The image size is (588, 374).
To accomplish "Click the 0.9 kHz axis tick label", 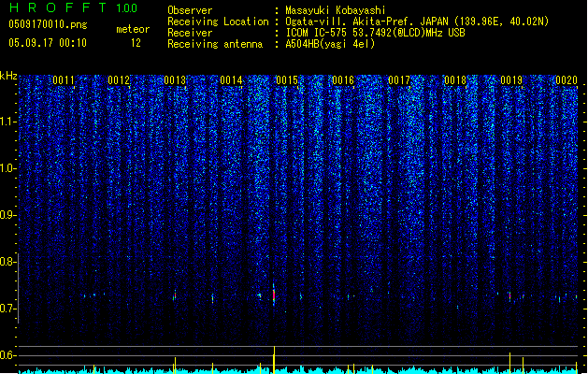I will click(8, 215).
